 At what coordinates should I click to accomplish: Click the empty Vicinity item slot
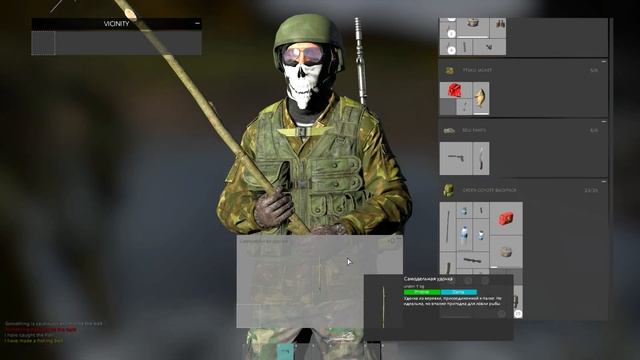pyautogui.click(x=43, y=43)
